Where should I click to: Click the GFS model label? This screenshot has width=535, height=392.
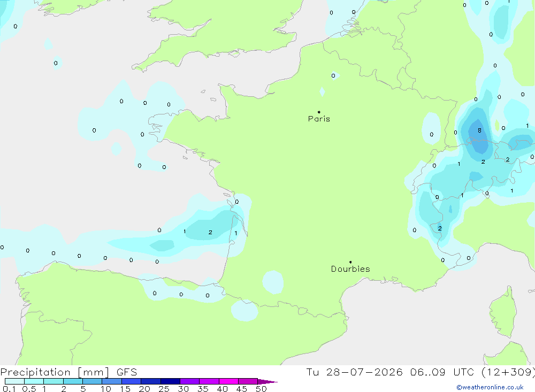(x=127, y=372)
